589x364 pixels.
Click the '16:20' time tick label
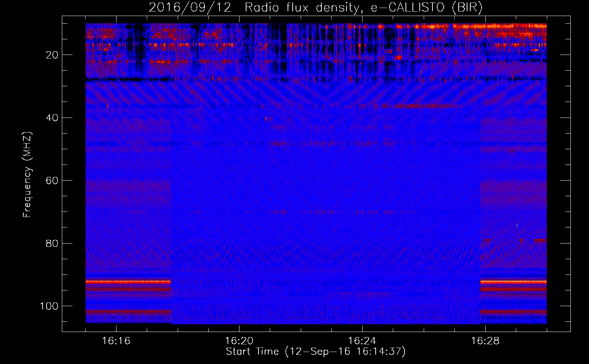coord(239,341)
